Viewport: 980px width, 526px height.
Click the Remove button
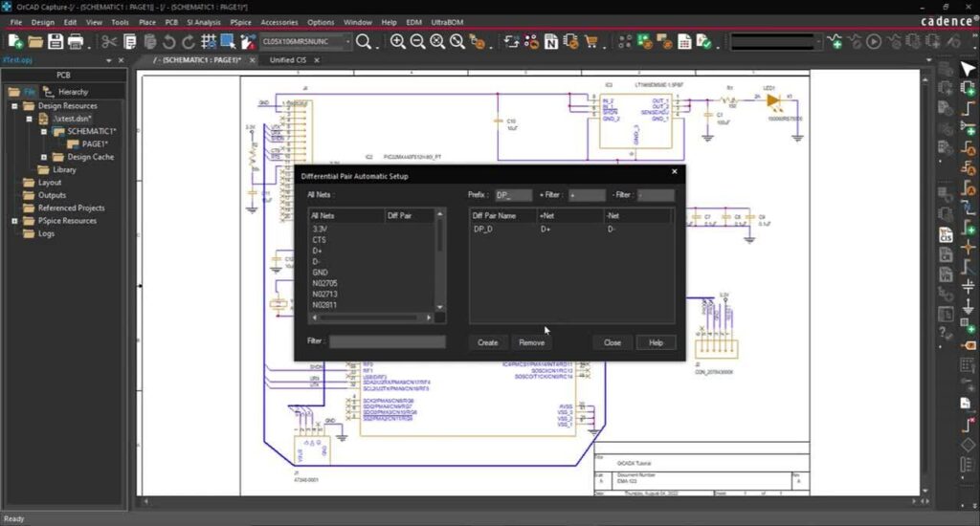[x=531, y=342]
